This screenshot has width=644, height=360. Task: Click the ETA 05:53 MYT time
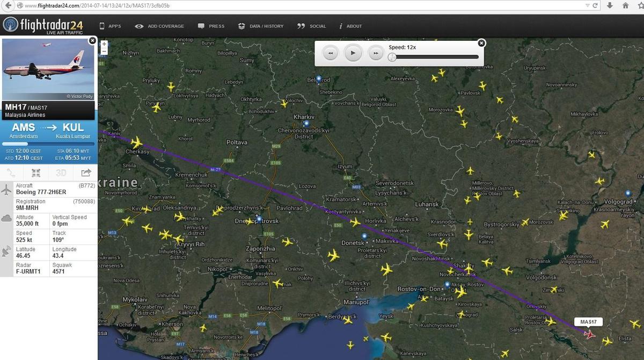[72, 158]
